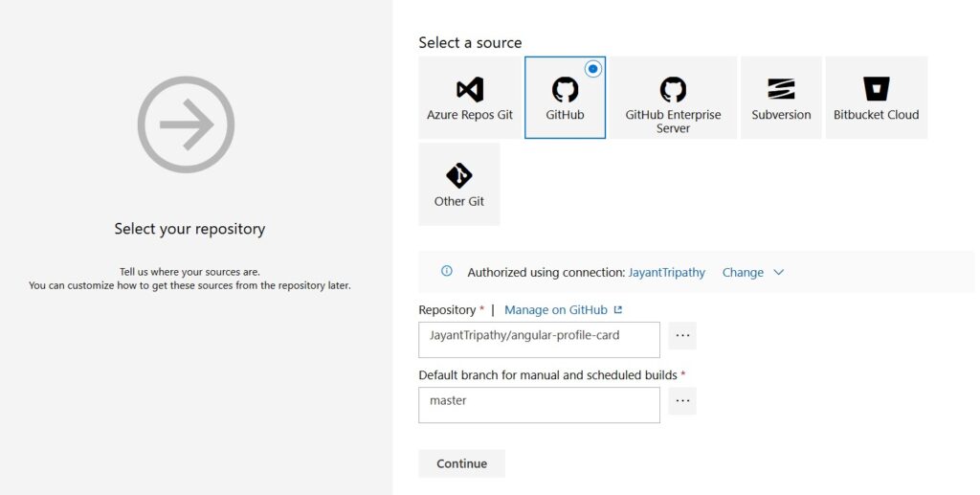Click external link icon after Manage on GitHub

tap(618, 309)
